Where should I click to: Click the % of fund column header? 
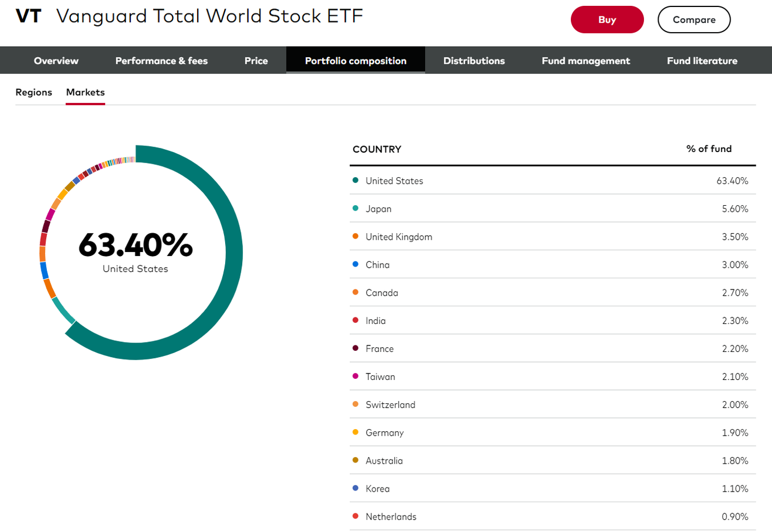coord(709,148)
